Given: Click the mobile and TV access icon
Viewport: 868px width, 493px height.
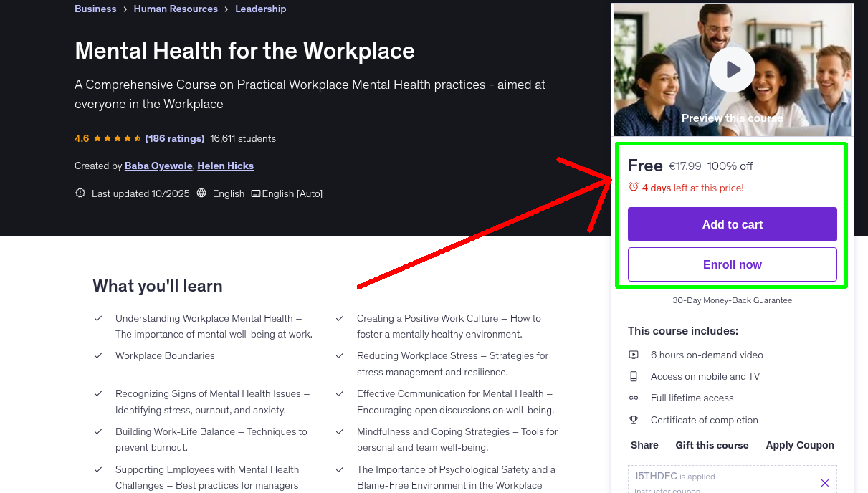Looking at the screenshot, I should pyautogui.click(x=634, y=376).
